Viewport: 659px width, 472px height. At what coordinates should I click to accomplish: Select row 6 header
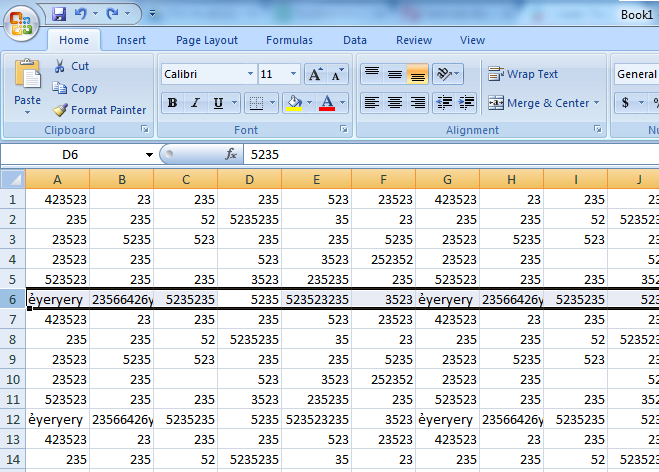12,299
